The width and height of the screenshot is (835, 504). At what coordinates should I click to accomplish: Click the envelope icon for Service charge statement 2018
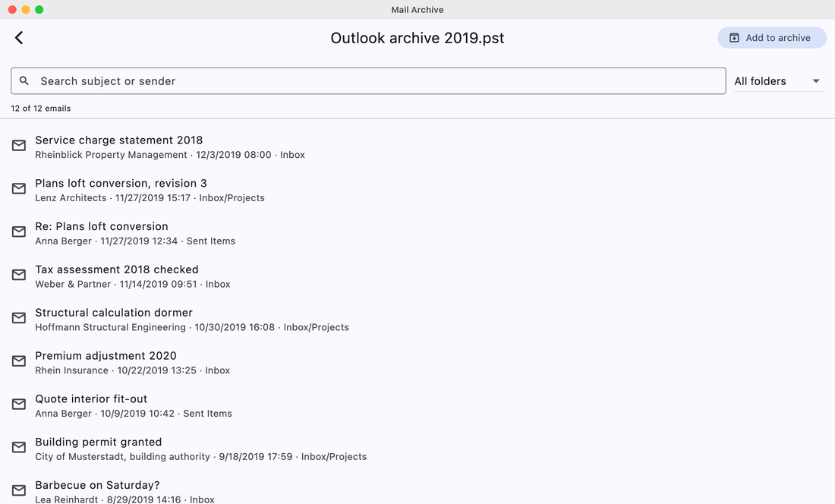point(19,145)
